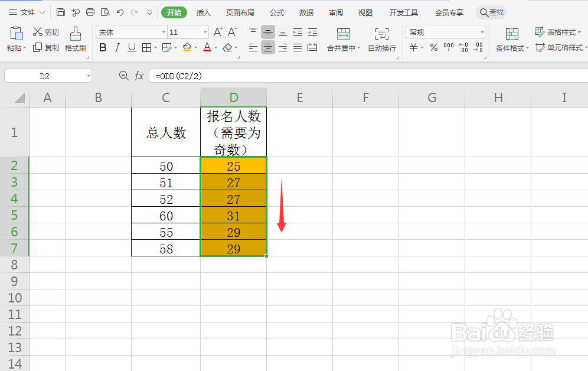This screenshot has height=371, width=588.
Task: Select column D header
Action: (x=234, y=97)
